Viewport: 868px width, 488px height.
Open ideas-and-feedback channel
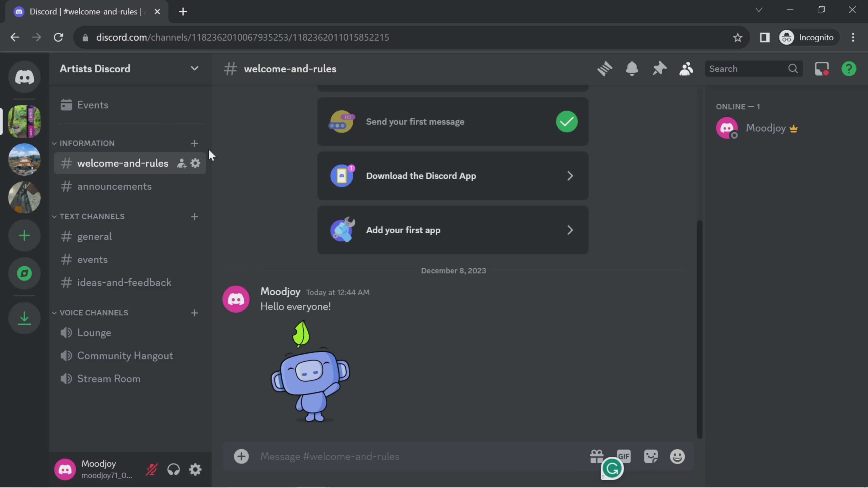(130, 283)
